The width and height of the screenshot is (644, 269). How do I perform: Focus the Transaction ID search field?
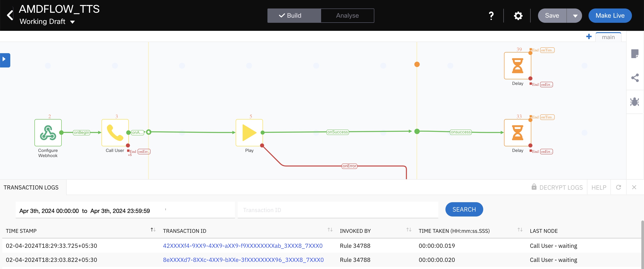point(338,210)
